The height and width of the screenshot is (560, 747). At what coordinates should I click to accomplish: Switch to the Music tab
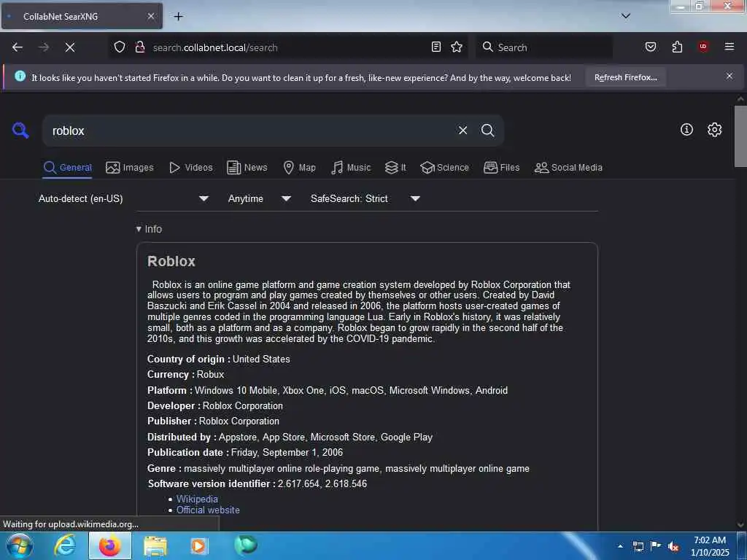[351, 168]
